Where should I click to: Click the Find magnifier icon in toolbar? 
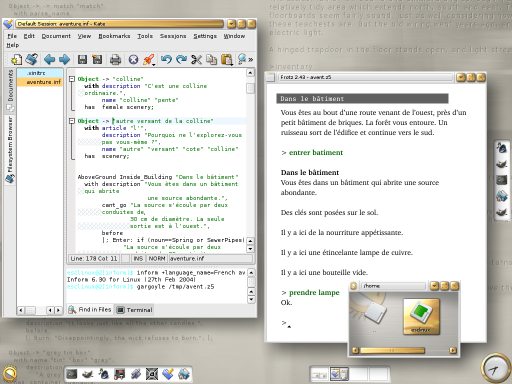(x=242, y=60)
